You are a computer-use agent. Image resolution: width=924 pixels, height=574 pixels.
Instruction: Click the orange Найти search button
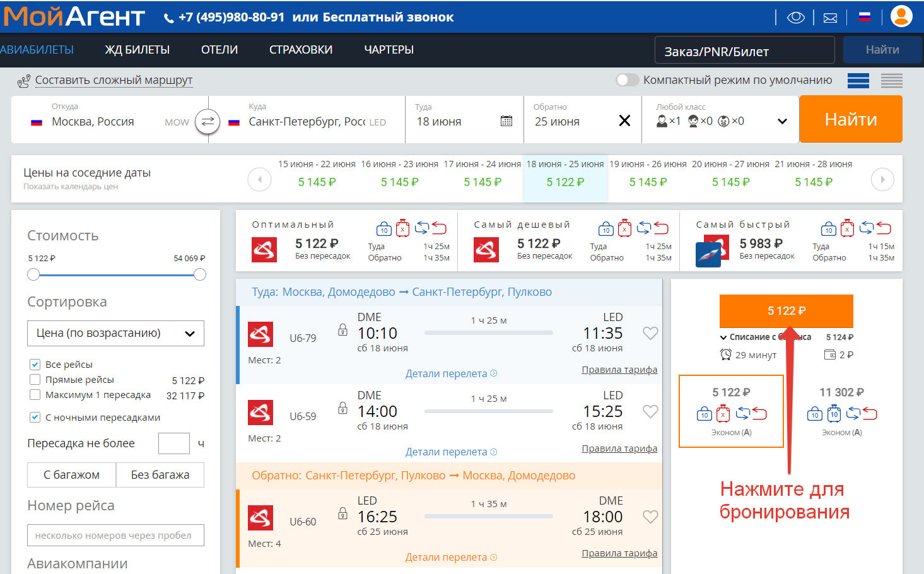coord(851,119)
